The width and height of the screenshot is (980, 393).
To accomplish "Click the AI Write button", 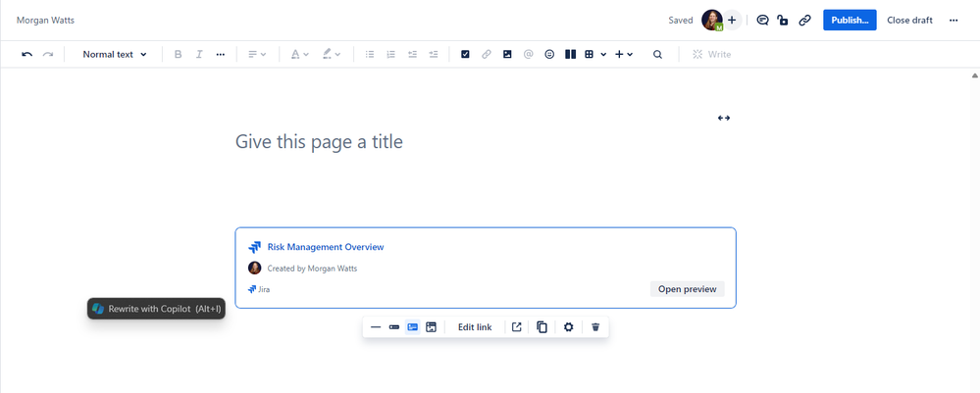I will coord(712,54).
